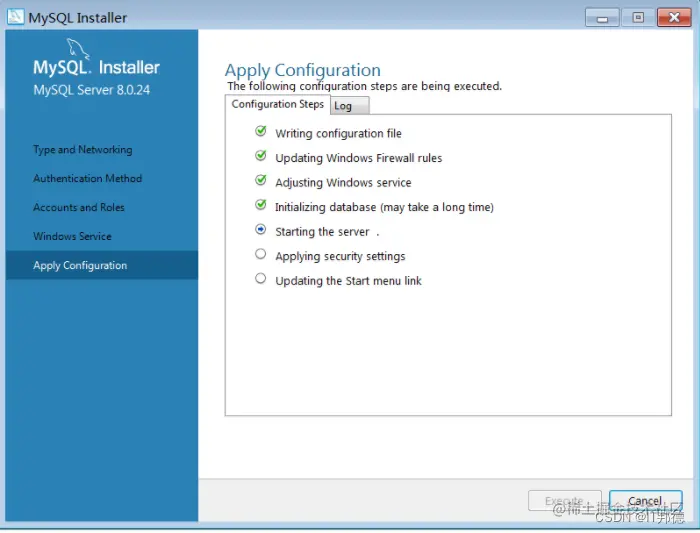
Task: Open the Windows Service step
Action: [72, 236]
